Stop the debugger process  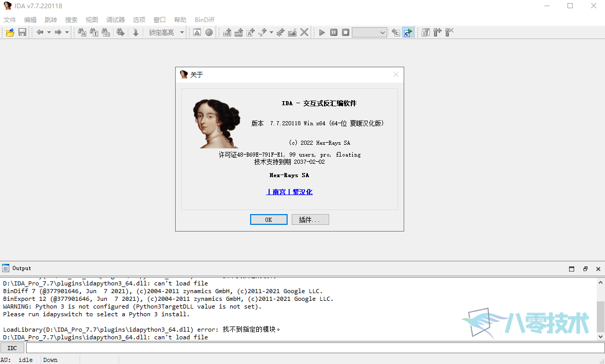(346, 32)
